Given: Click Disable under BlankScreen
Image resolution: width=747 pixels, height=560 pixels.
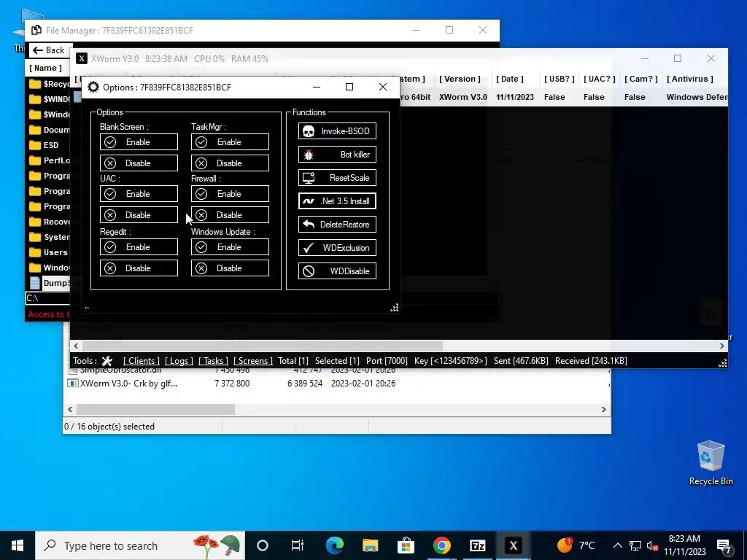Looking at the screenshot, I should [139, 163].
